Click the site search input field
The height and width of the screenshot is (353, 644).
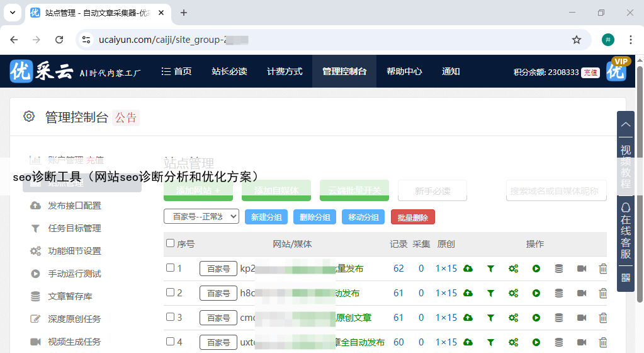coord(556,190)
